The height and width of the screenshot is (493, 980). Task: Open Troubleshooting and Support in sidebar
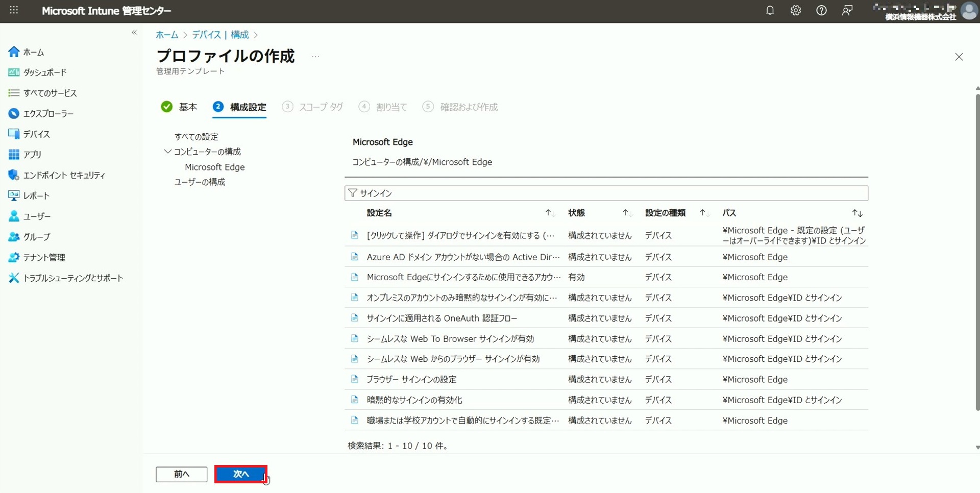pos(73,278)
